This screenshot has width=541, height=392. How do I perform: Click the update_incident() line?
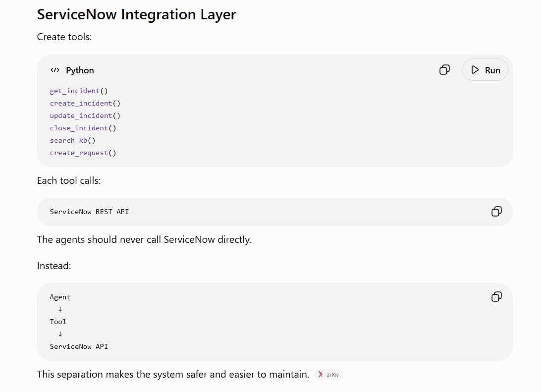pyautogui.click(x=85, y=115)
